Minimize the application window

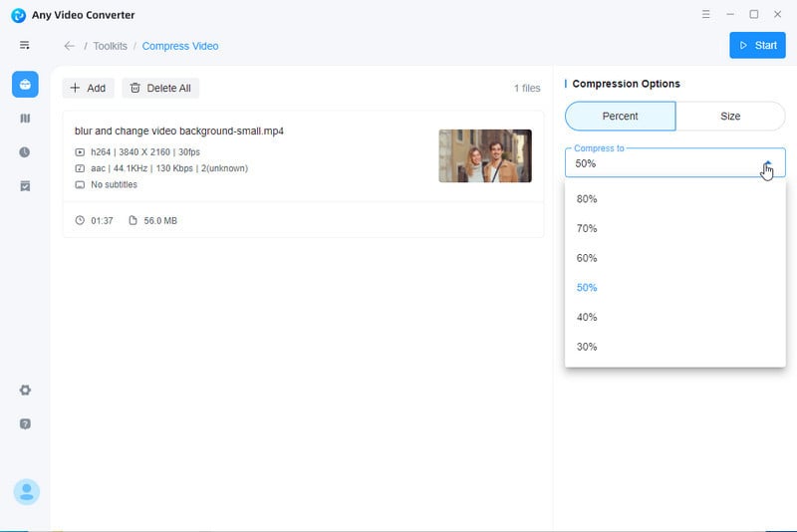coord(730,14)
